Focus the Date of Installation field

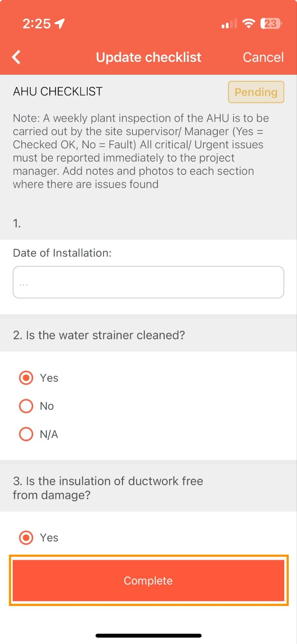(x=148, y=282)
